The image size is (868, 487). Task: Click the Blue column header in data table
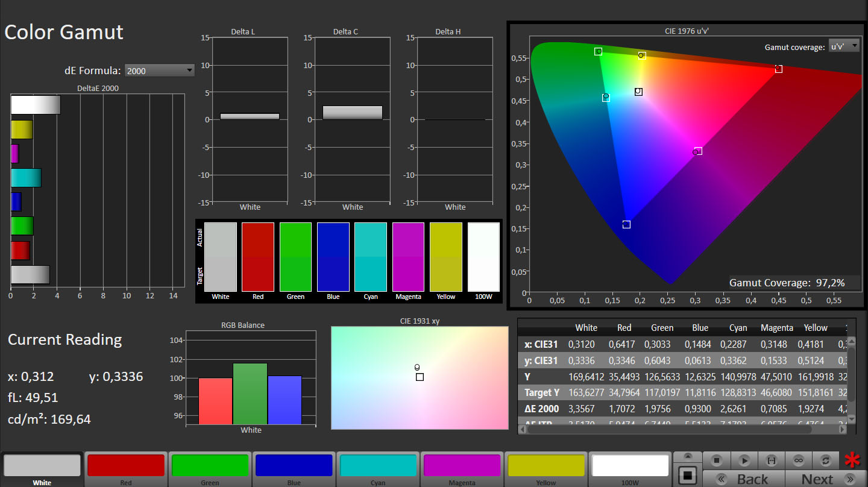coord(700,328)
